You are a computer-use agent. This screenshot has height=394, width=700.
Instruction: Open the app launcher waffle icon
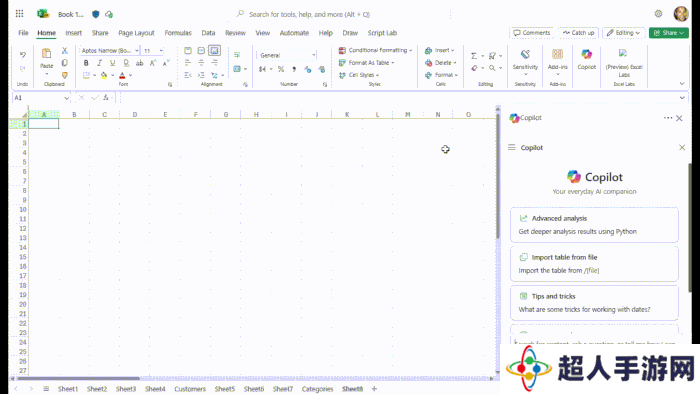pos(20,14)
